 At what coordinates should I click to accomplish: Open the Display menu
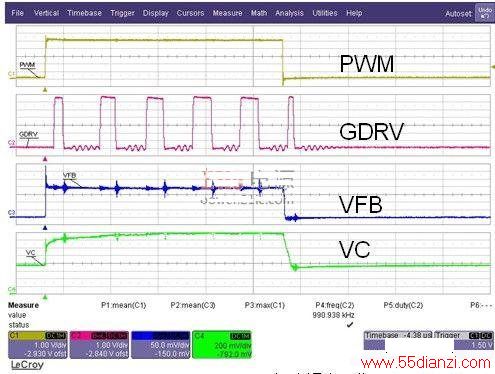156,13
